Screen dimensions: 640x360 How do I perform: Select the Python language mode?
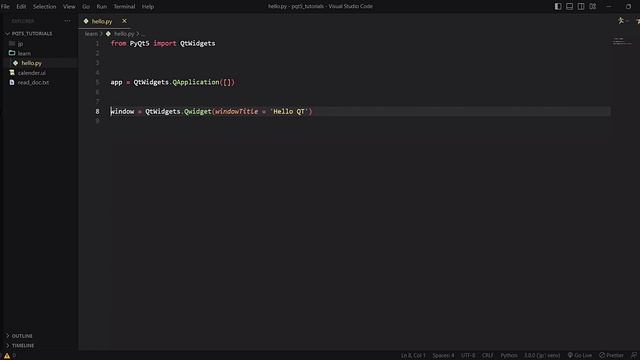pyautogui.click(x=509, y=356)
